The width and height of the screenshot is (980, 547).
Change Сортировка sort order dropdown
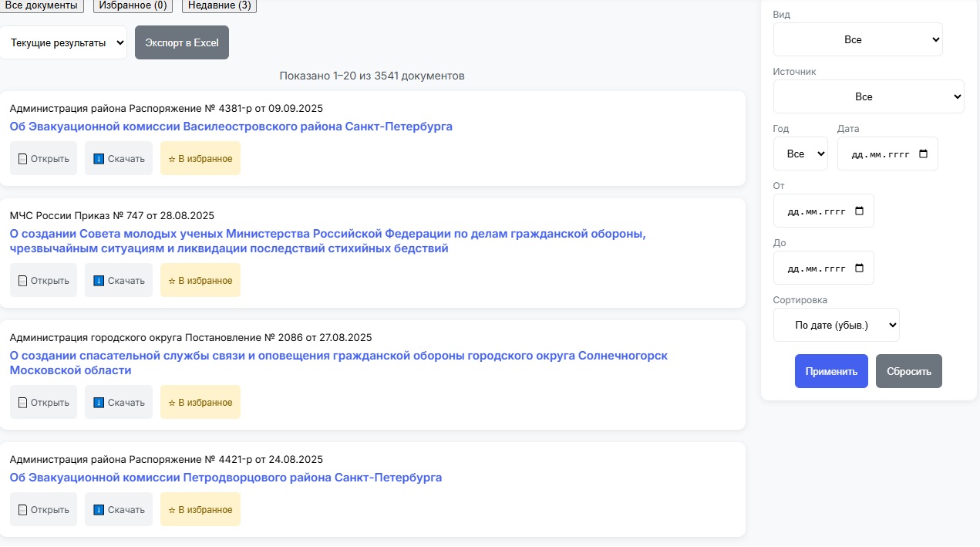[836, 325]
